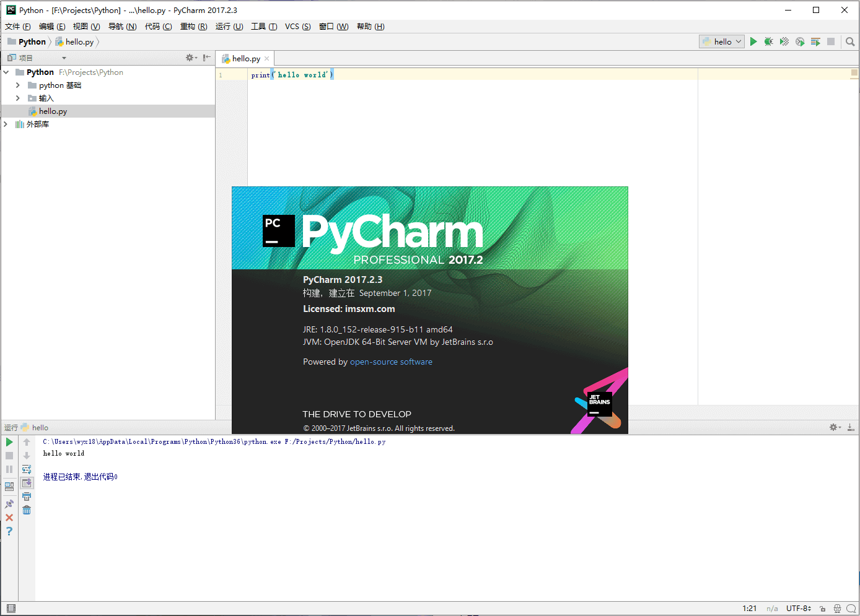Viewport: 860px width, 616px height.
Task: Click the green Run button in top toolbar
Action: [x=753, y=41]
